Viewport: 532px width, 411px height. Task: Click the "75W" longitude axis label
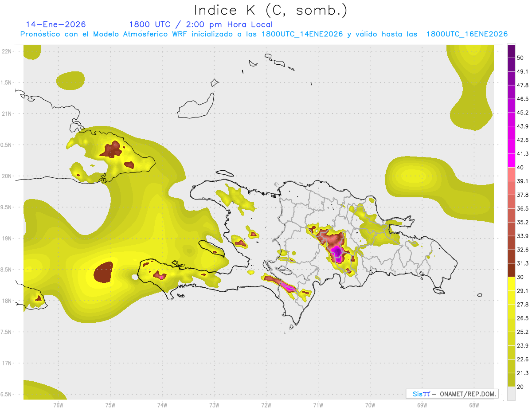tap(110, 405)
